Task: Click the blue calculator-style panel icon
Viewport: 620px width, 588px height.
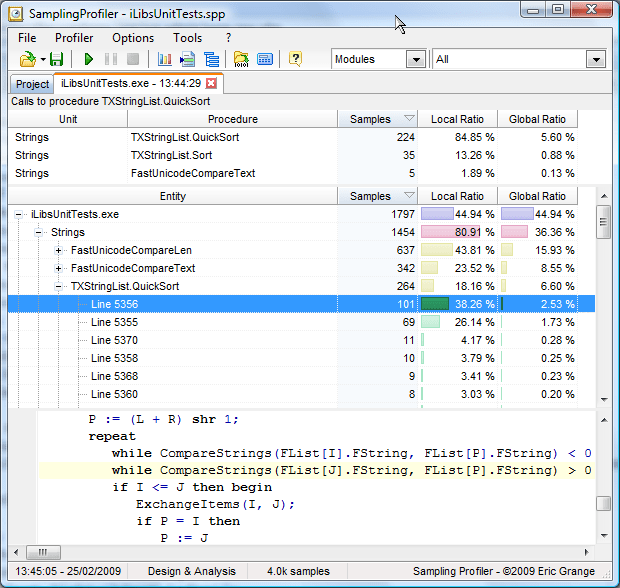Action: [265, 59]
